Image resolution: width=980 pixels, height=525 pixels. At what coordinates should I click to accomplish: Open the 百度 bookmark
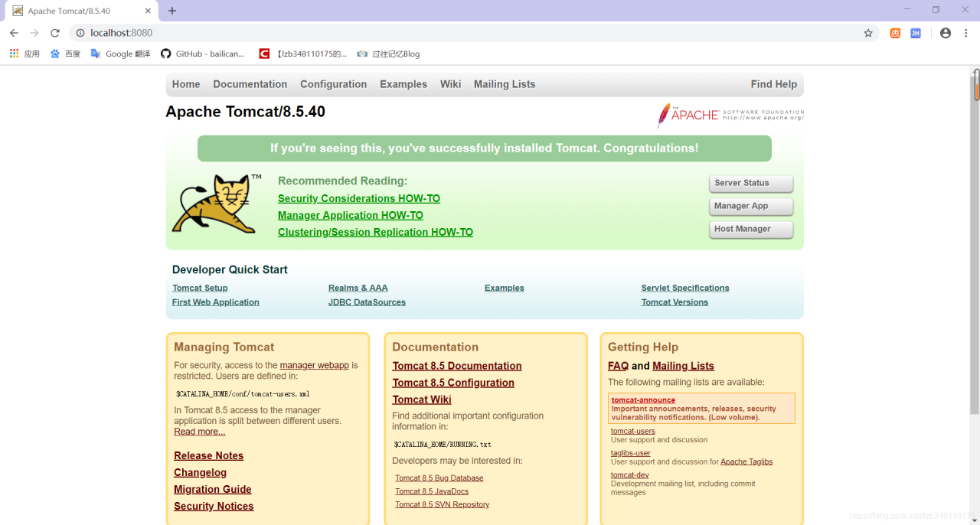click(x=65, y=54)
